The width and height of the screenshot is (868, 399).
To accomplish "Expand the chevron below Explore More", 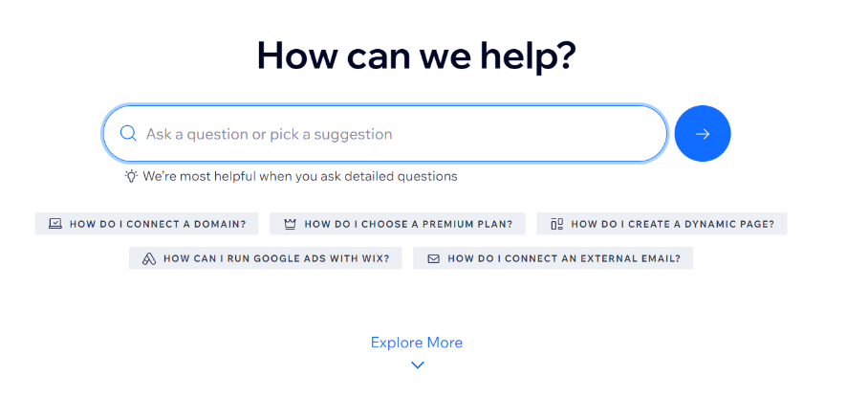I will (x=418, y=365).
